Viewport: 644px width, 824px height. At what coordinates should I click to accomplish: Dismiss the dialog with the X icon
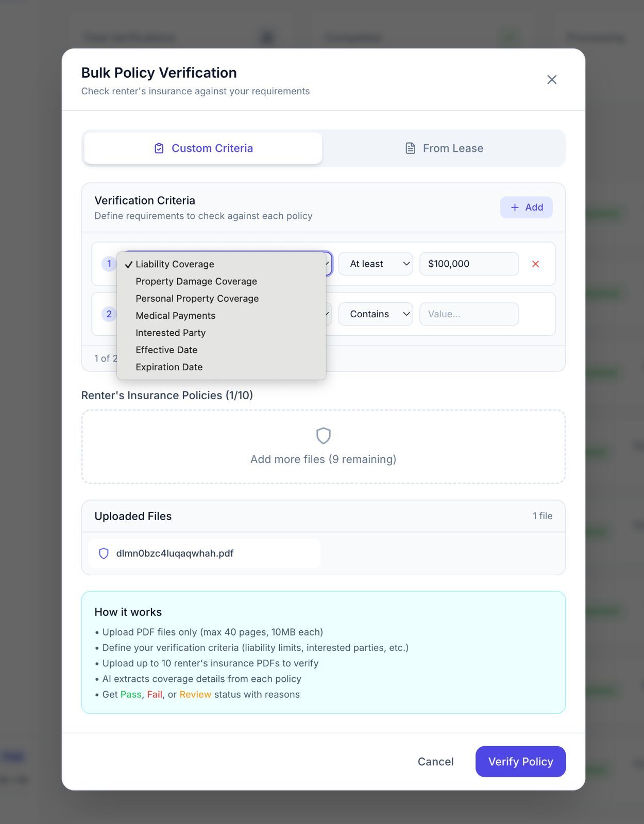pos(552,79)
